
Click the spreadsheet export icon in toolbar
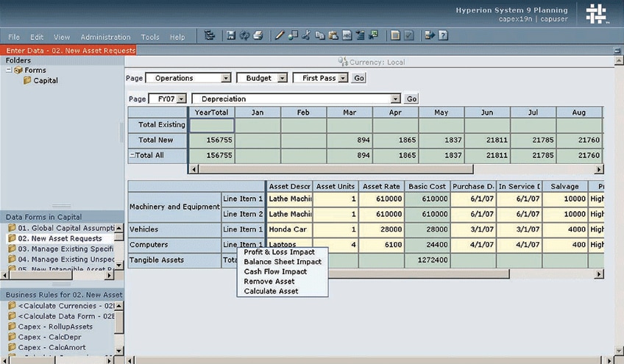[x=373, y=35]
